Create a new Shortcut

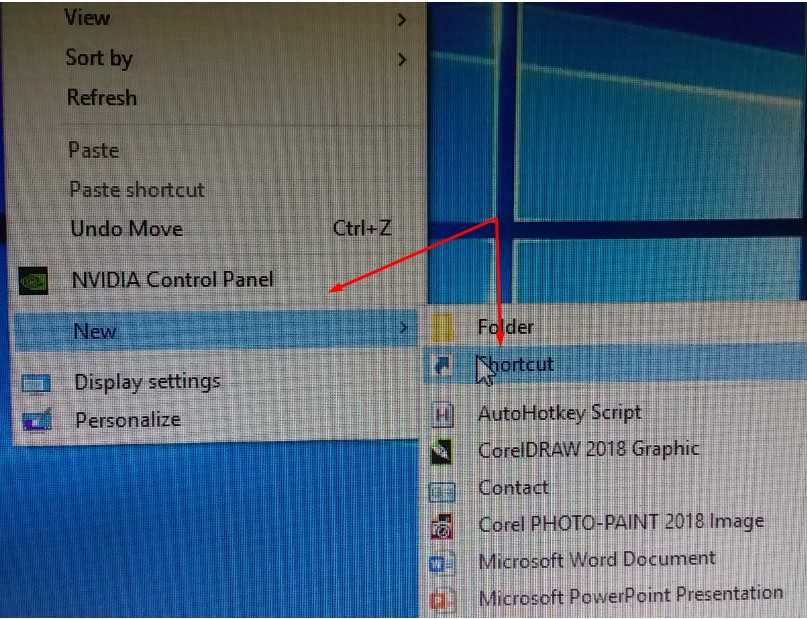pos(615,364)
